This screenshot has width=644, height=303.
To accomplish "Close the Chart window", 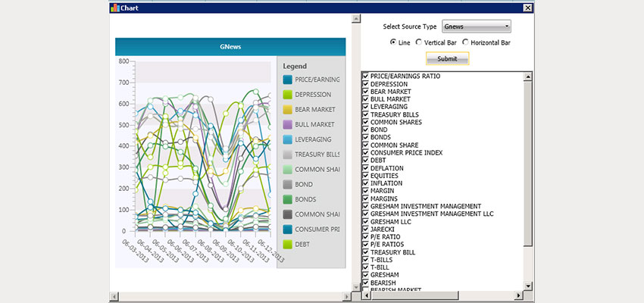I will click(528, 8).
